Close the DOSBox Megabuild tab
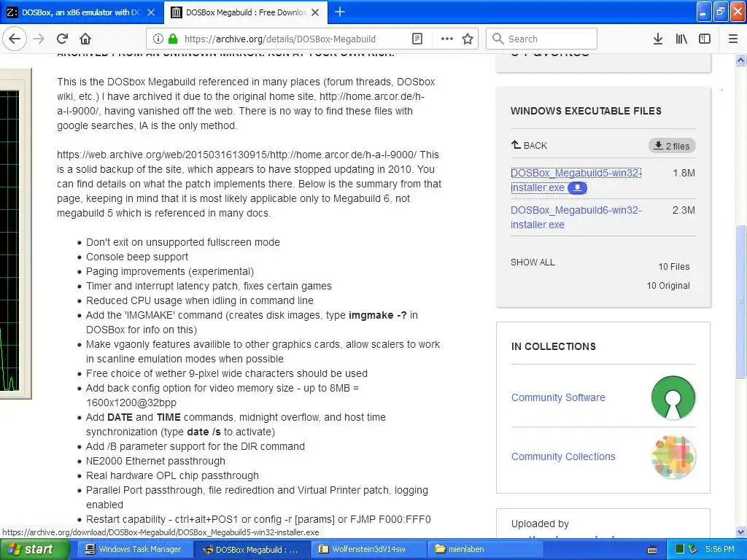The height and width of the screenshot is (560, 747). point(315,12)
